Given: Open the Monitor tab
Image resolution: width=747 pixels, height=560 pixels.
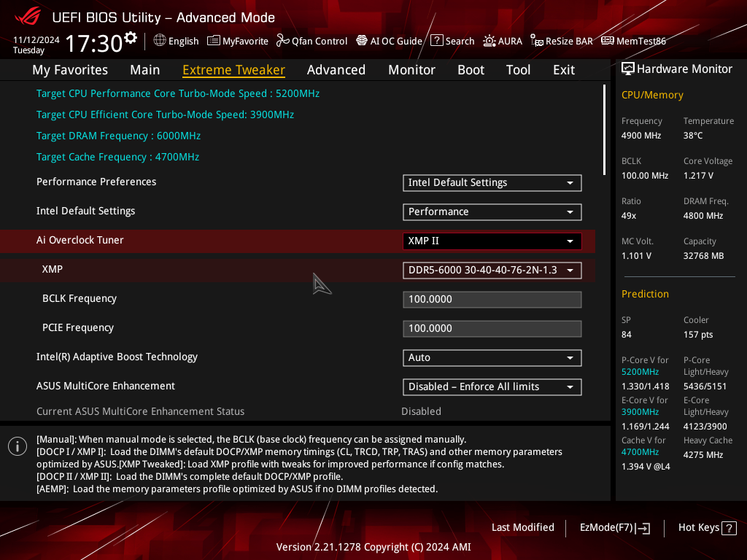Looking at the screenshot, I should pyautogui.click(x=411, y=70).
